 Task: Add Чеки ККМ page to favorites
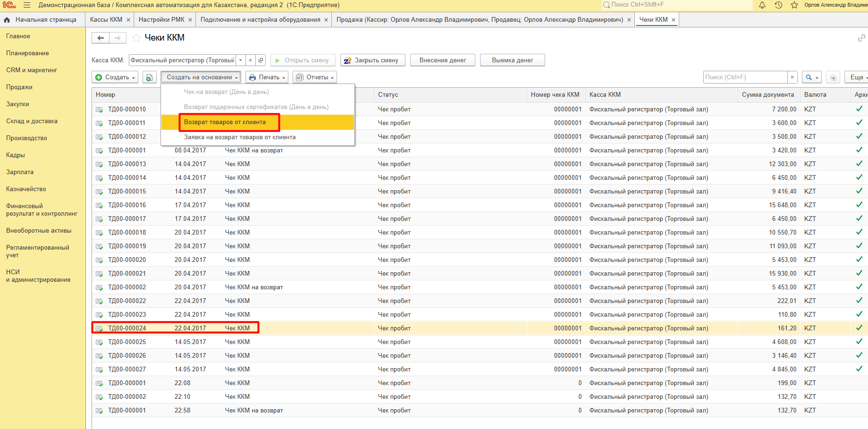(136, 38)
